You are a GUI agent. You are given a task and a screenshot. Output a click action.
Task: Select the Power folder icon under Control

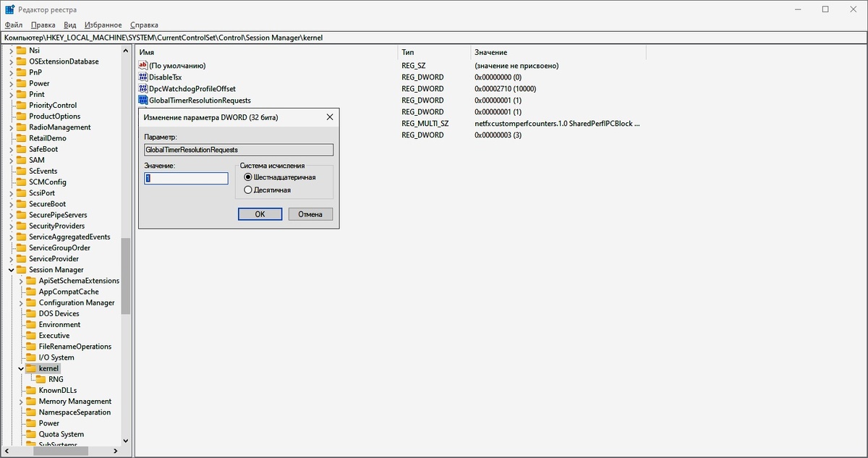pyautogui.click(x=21, y=83)
